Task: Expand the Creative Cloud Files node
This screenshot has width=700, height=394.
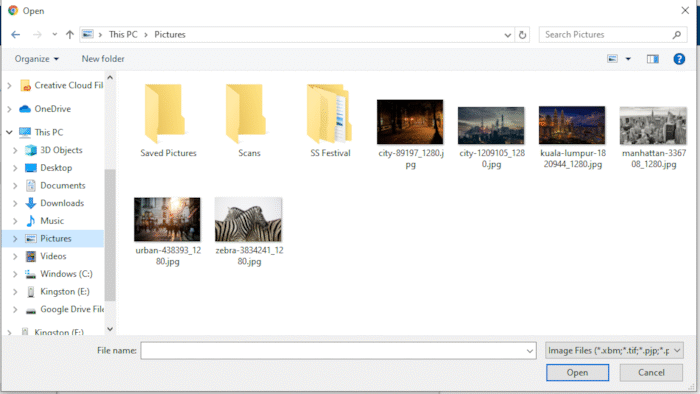Action: (9, 85)
